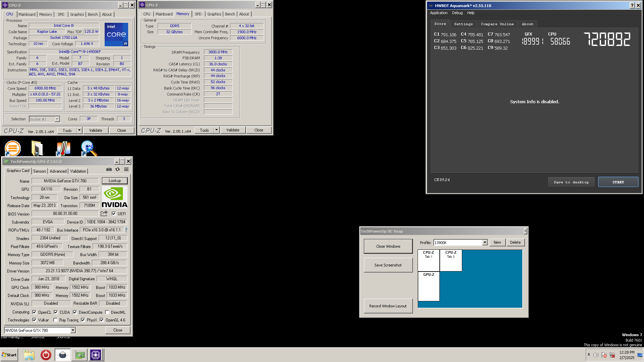Click the Show Desktop icon in tray

640,355
